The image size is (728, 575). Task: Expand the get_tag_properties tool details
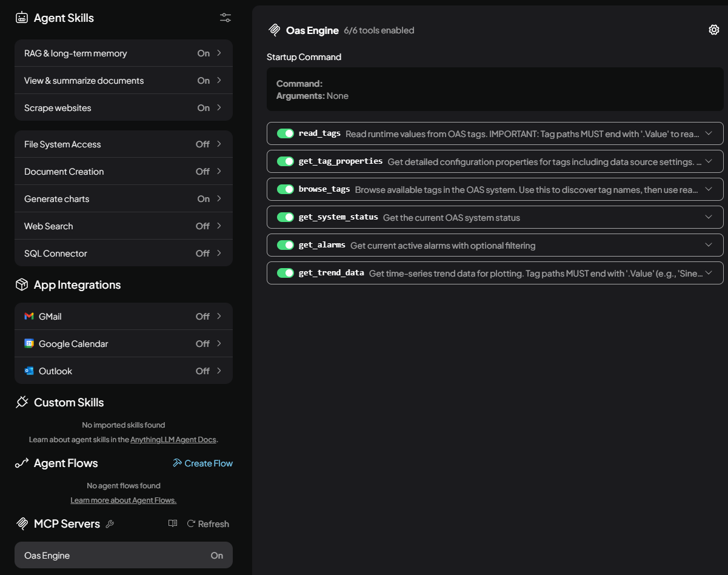click(709, 161)
